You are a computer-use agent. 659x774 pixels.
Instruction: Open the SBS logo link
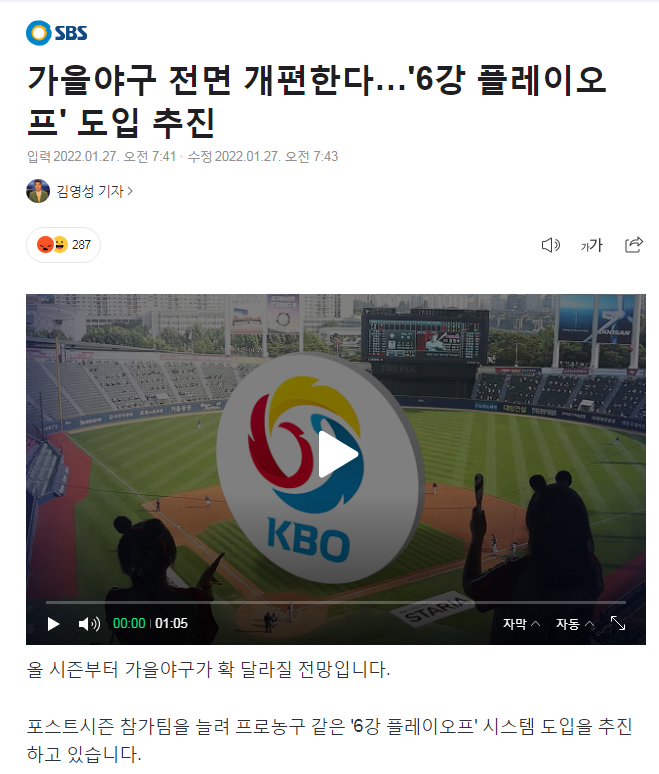pyautogui.click(x=57, y=33)
